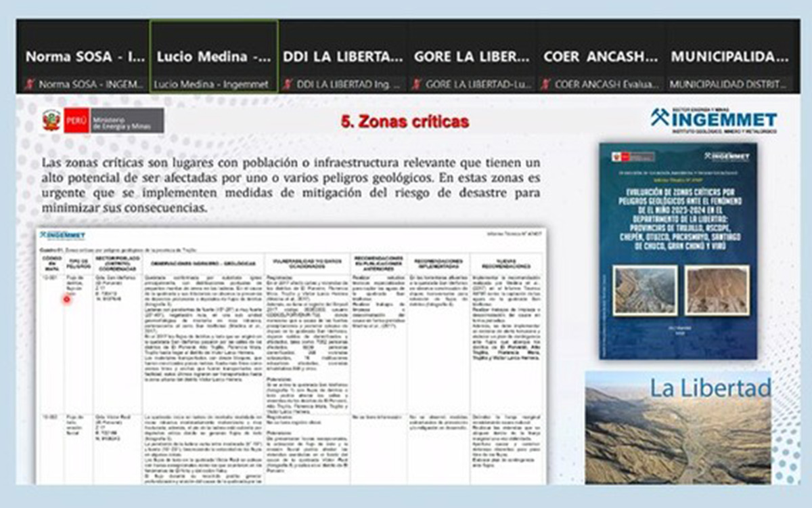Image resolution: width=812 pixels, height=508 pixels.
Task: Click the Peru Ministerio de Energía y Minas logo
Action: pos(103,121)
